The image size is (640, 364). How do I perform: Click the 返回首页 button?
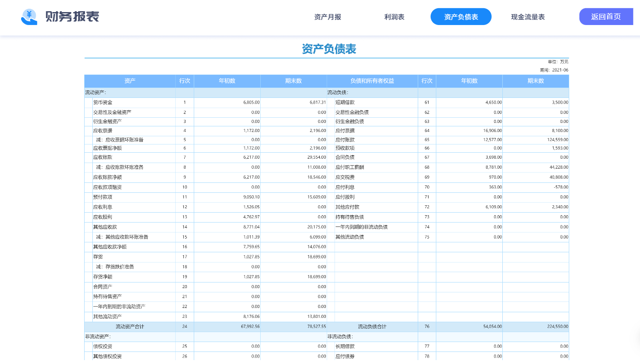pyautogui.click(x=606, y=17)
